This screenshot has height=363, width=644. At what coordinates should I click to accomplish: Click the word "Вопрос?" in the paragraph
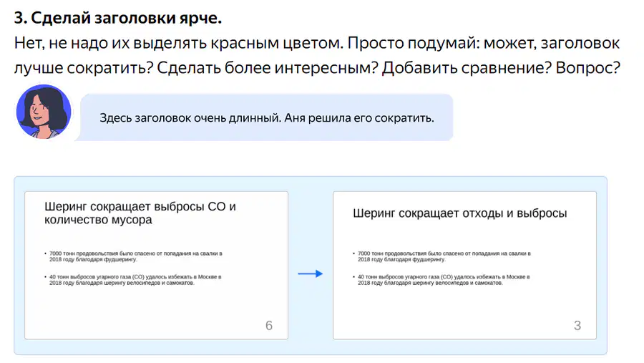pos(587,68)
